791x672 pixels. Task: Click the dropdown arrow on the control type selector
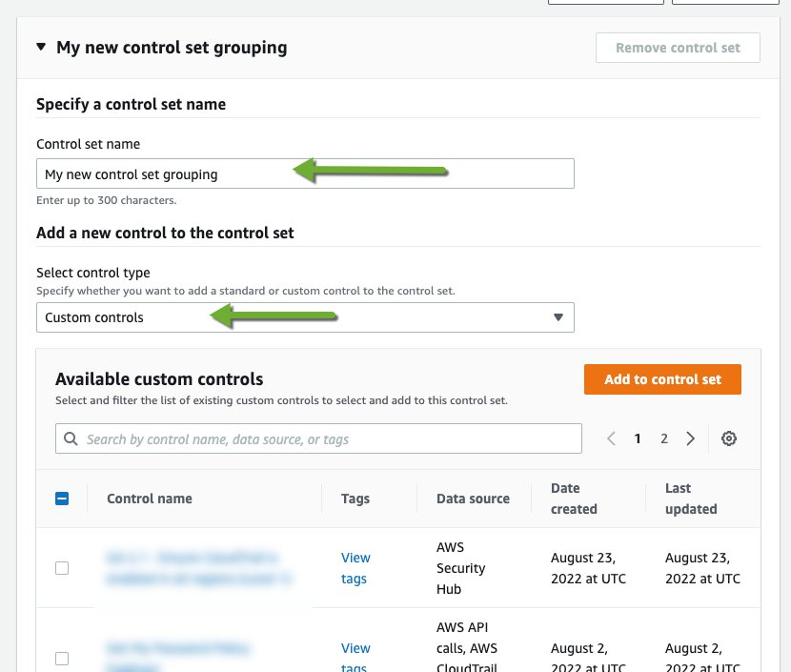pyautogui.click(x=558, y=316)
